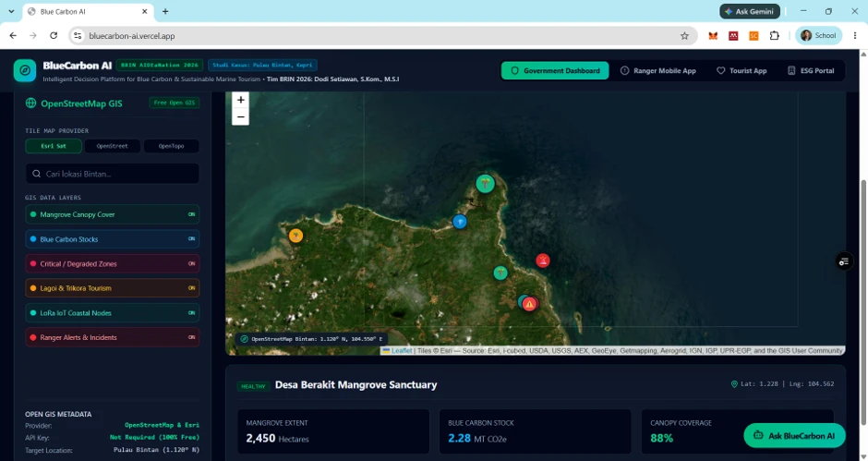The width and height of the screenshot is (868, 461).
Task: Click the page vertical scrollbar thumb
Action: [863, 303]
